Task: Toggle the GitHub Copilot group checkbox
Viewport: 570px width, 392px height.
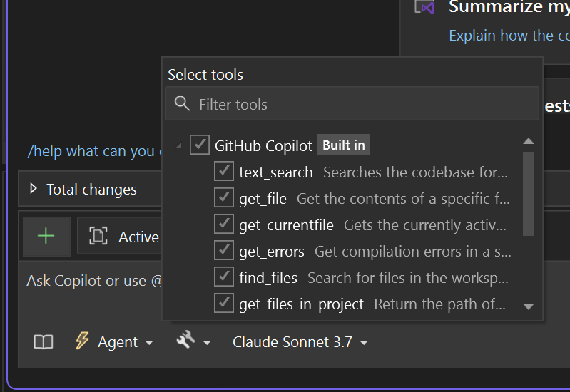Action: [x=200, y=145]
